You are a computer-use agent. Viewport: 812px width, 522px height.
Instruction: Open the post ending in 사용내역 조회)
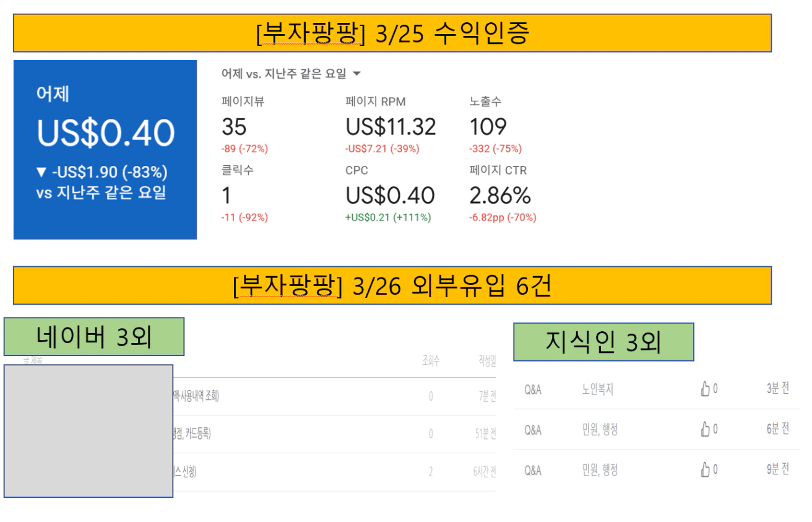point(196,397)
